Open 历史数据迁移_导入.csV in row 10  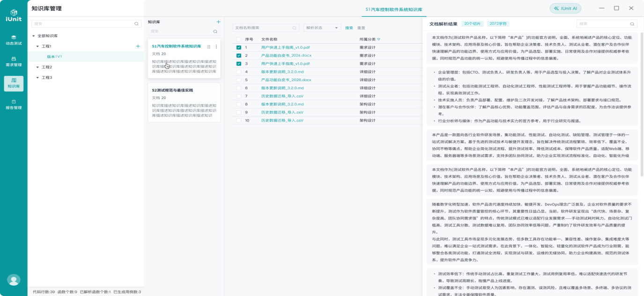point(282,121)
